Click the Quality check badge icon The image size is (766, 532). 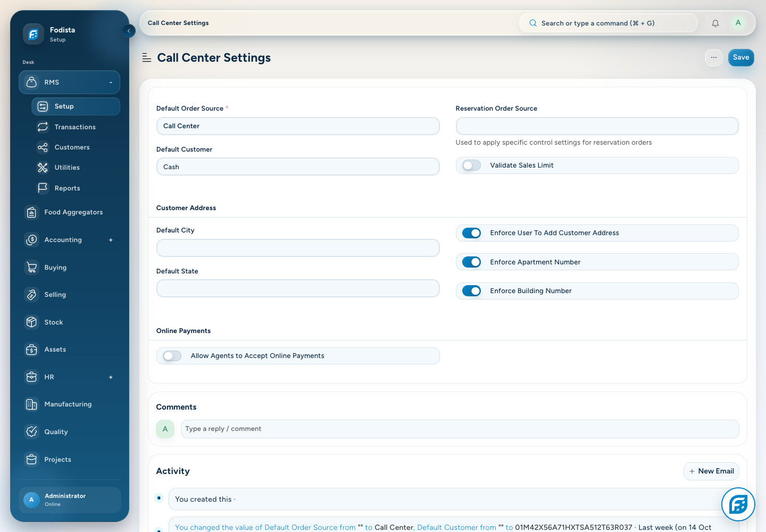coord(32,431)
